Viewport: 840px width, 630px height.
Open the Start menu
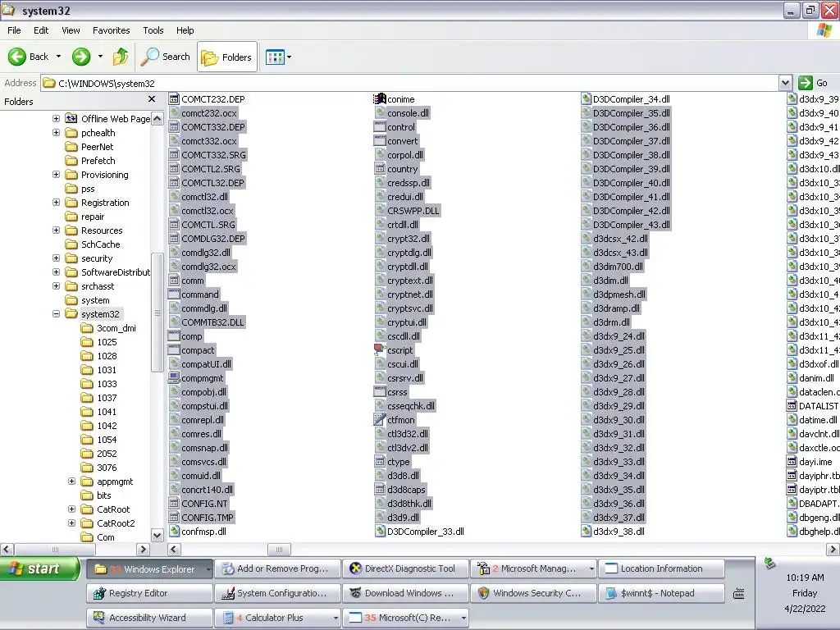coord(39,568)
